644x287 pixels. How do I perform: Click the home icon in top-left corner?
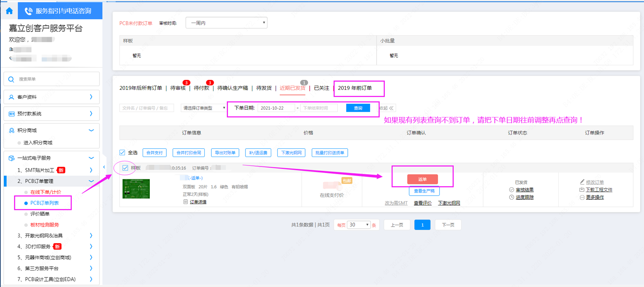(x=9, y=11)
